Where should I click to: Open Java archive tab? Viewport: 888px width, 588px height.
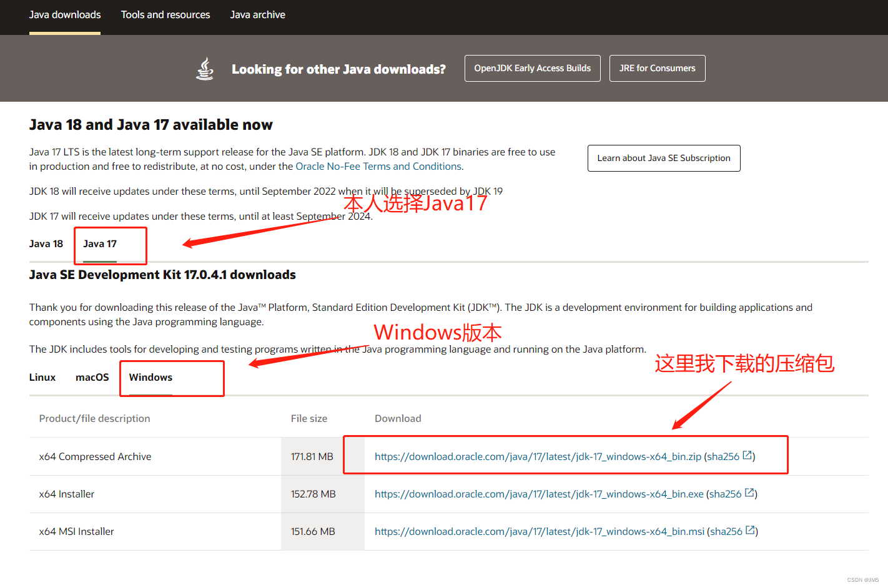[x=257, y=15]
